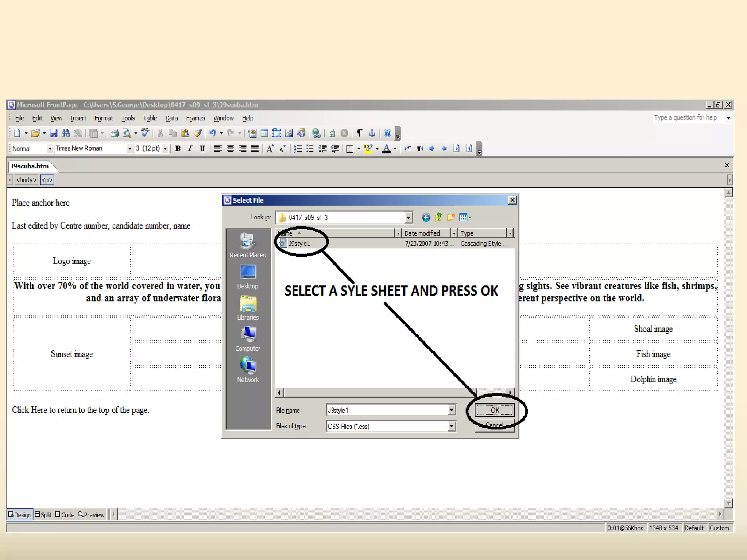Open the Format menu
This screenshot has height=560, width=747.
[104, 118]
